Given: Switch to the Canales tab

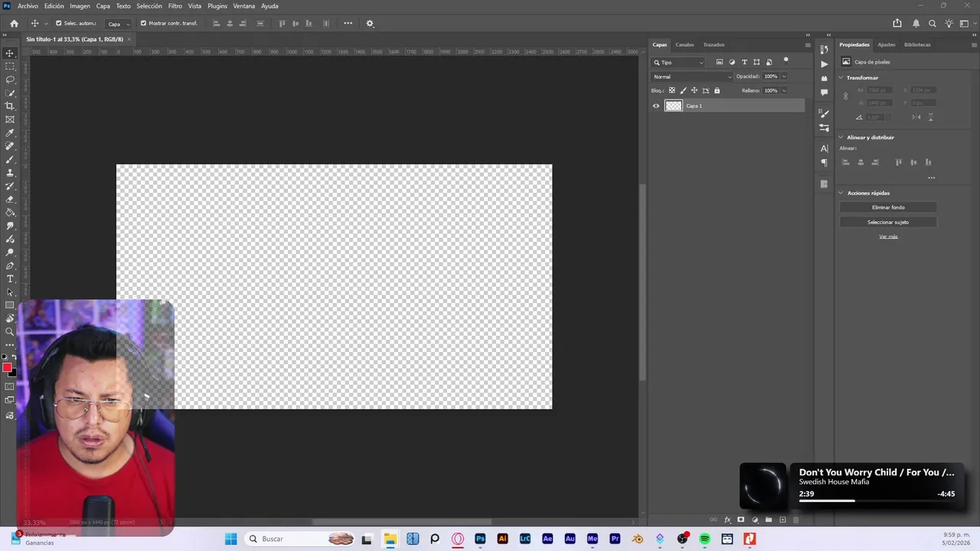Looking at the screenshot, I should [684, 44].
